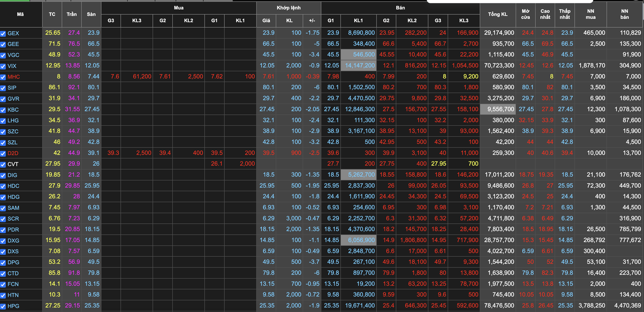This screenshot has height=312, width=644.
Task: Open the D2D stock code link
Action: click(x=13, y=153)
